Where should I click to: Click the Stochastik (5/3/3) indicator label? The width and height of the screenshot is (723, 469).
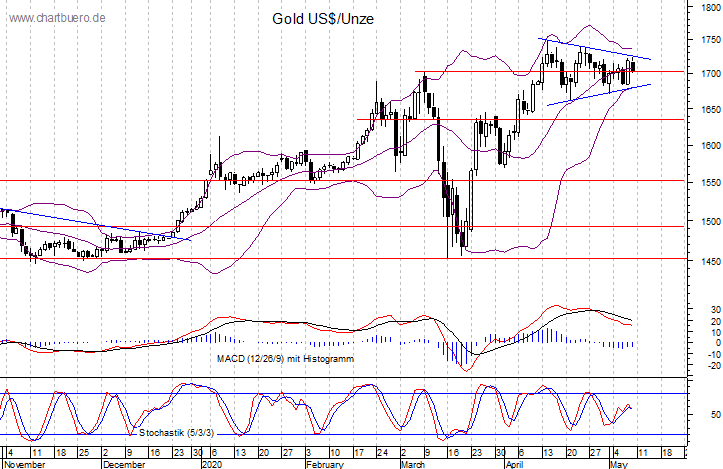177,433
